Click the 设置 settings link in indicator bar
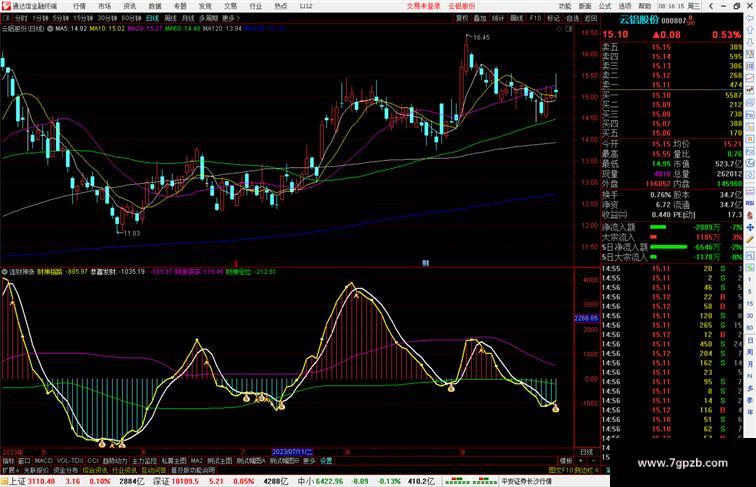756x487 pixels. [326, 461]
